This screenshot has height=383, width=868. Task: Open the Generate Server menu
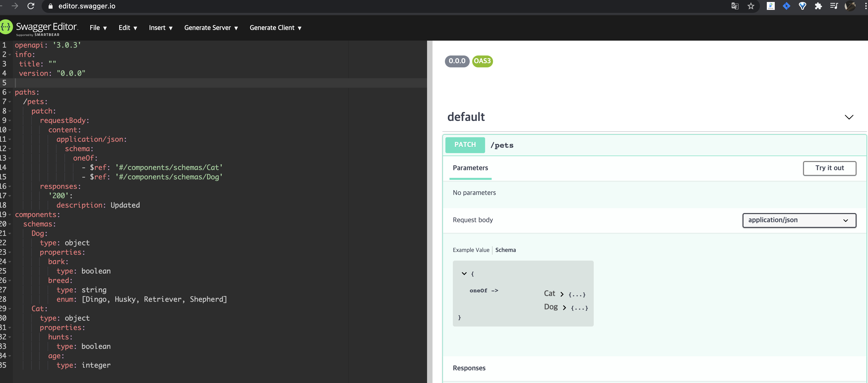click(211, 27)
